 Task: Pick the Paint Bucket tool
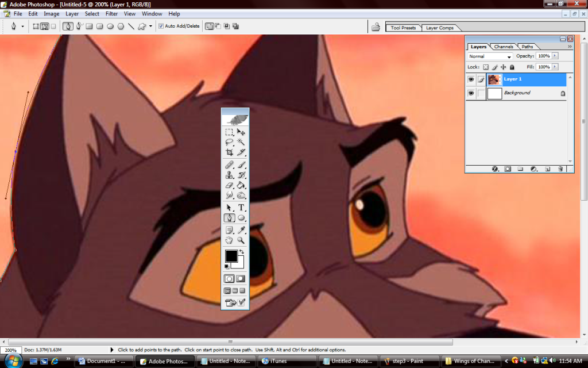(241, 185)
